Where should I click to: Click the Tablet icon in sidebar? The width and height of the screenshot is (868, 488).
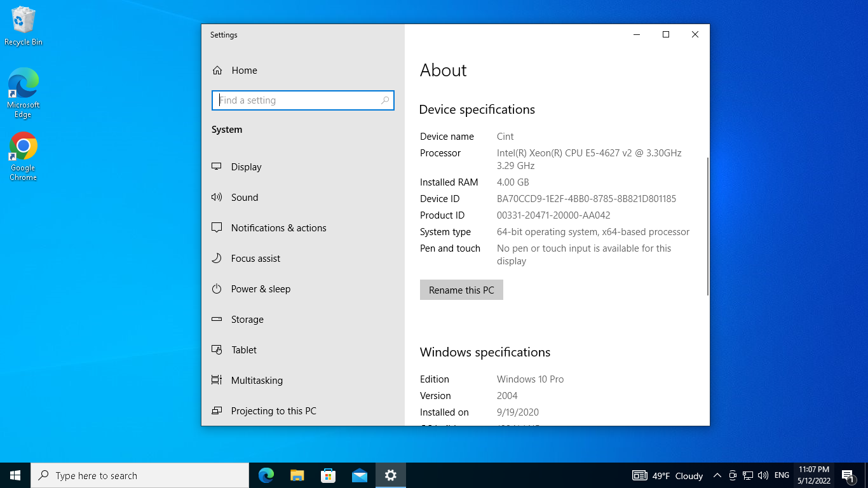point(217,349)
